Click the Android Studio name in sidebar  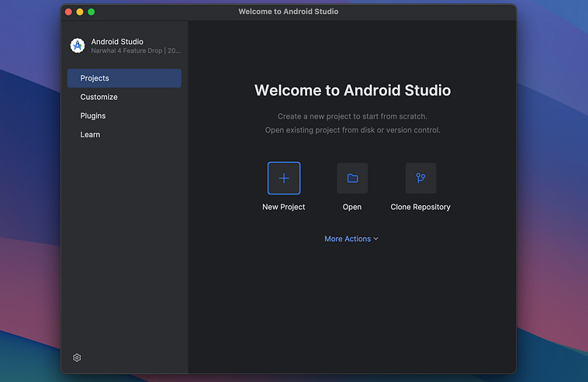(x=117, y=42)
